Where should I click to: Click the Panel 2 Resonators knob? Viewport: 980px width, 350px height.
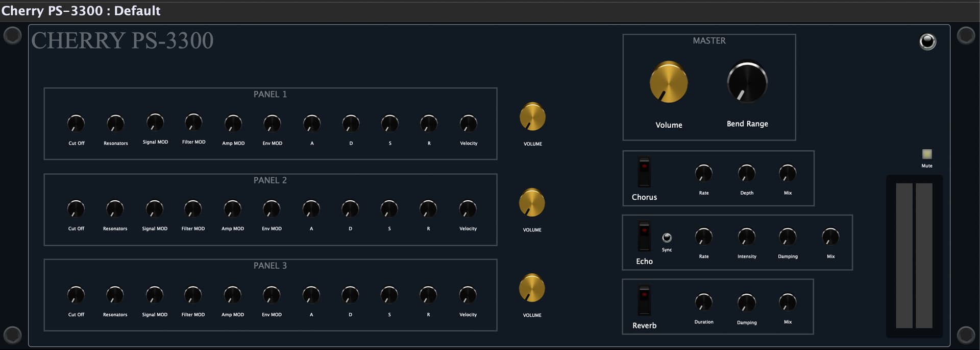tap(115, 208)
